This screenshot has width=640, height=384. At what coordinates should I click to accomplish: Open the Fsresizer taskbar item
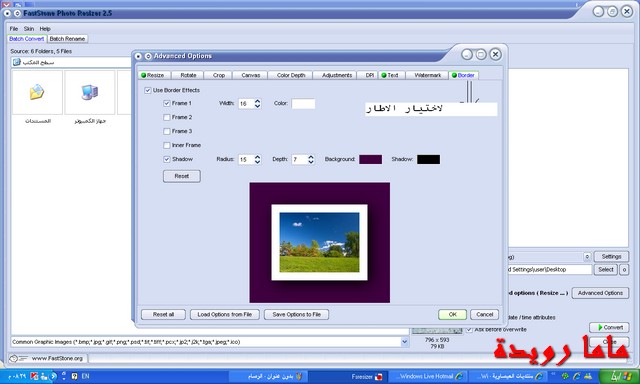[x=366, y=376]
